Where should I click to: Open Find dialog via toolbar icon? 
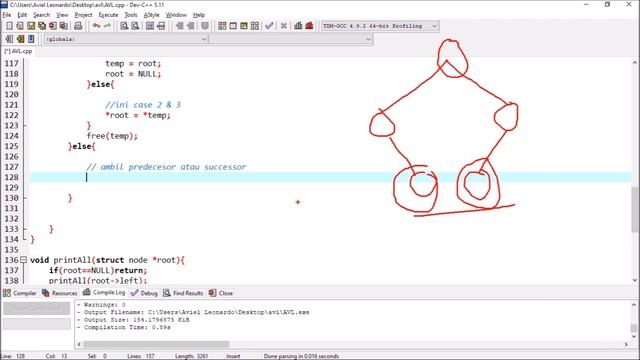point(124,26)
